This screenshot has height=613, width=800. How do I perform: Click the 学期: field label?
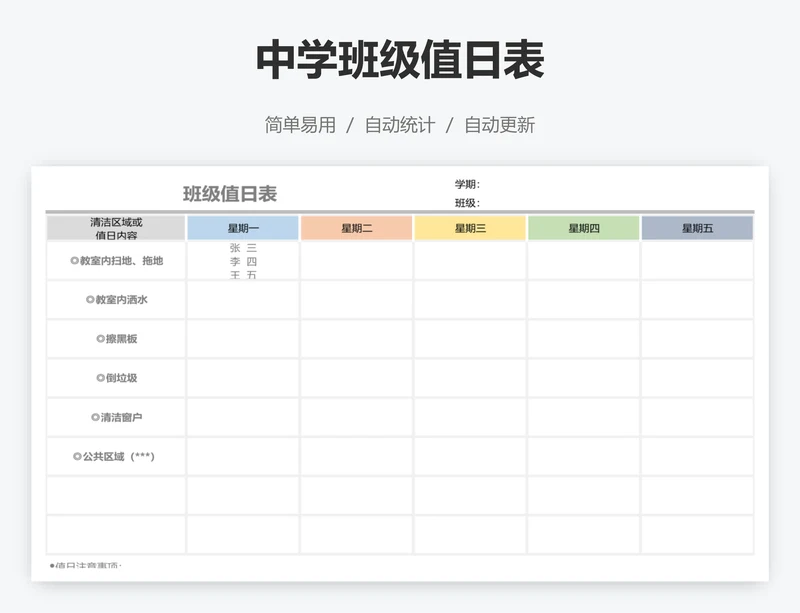[x=467, y=184]
